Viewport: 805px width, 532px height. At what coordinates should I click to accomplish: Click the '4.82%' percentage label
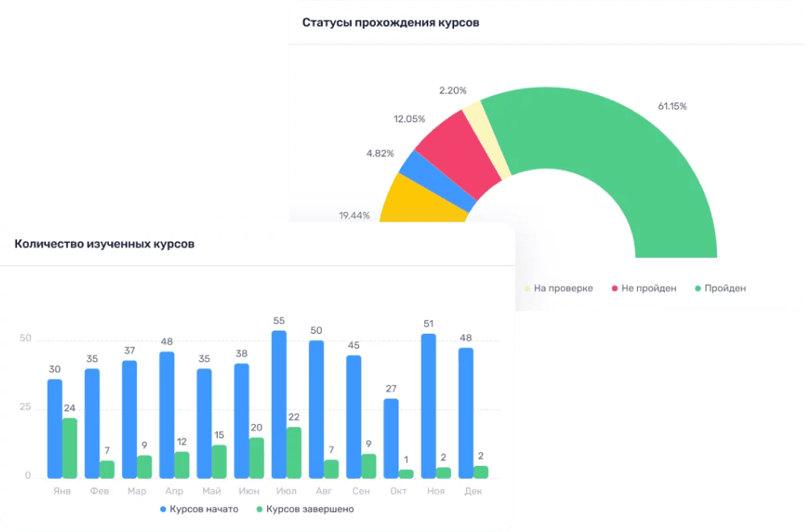380,153
